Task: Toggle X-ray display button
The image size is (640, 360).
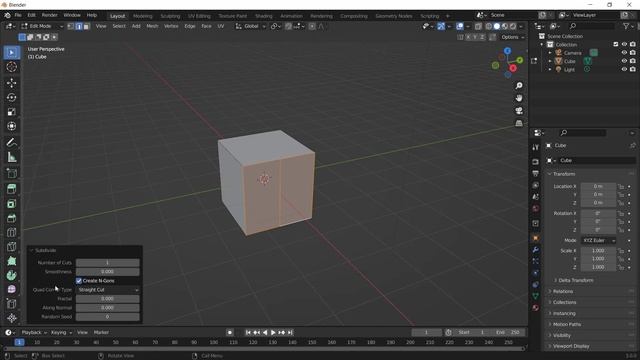Action: (478, 26)
